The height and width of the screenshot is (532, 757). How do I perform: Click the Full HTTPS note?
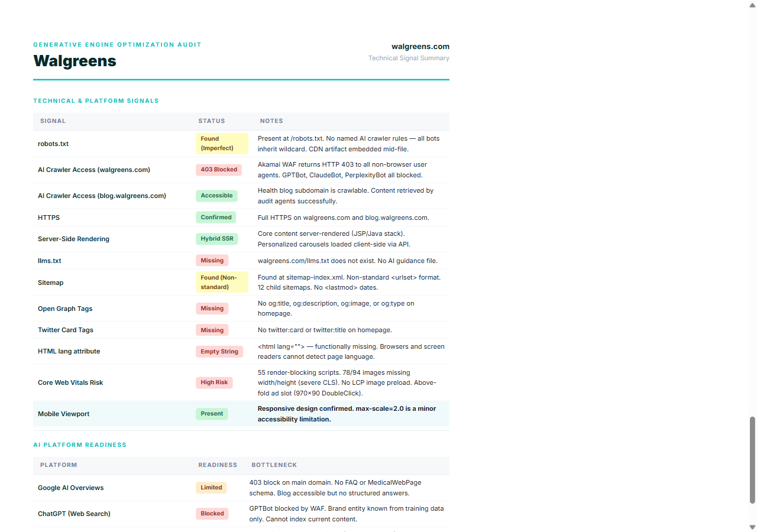[x=343, y=218]
